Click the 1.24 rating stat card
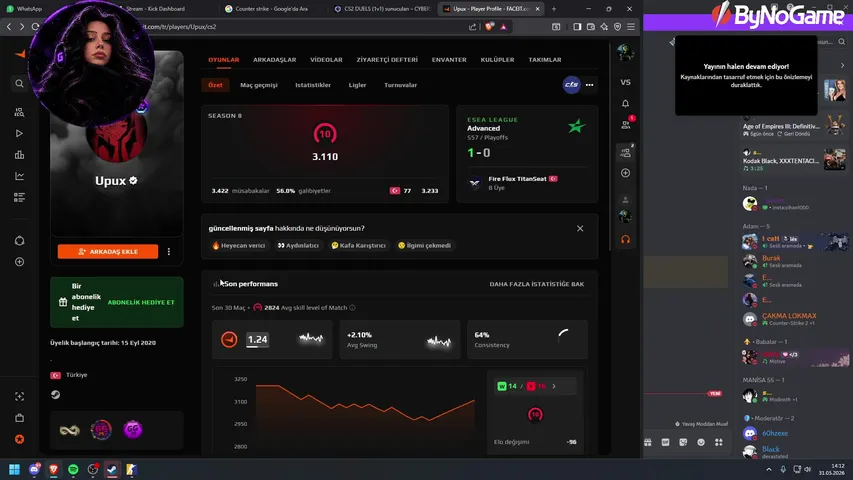 click(x=272, y=340)
